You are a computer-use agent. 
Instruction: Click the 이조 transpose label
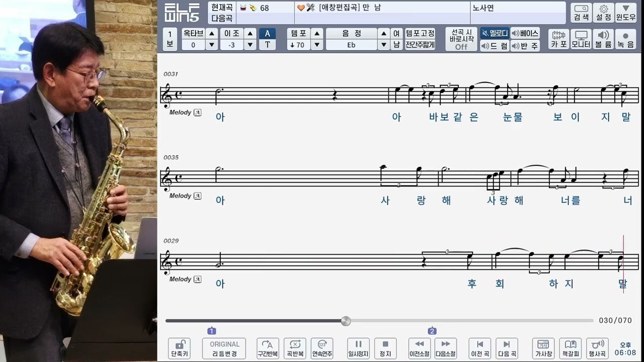[231, 33]
